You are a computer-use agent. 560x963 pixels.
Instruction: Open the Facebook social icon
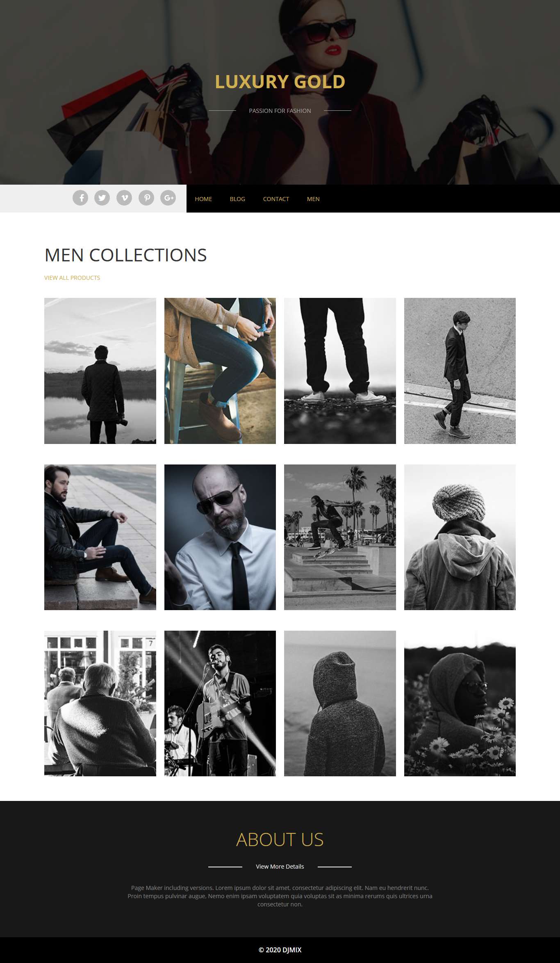[x=80, y=198]
